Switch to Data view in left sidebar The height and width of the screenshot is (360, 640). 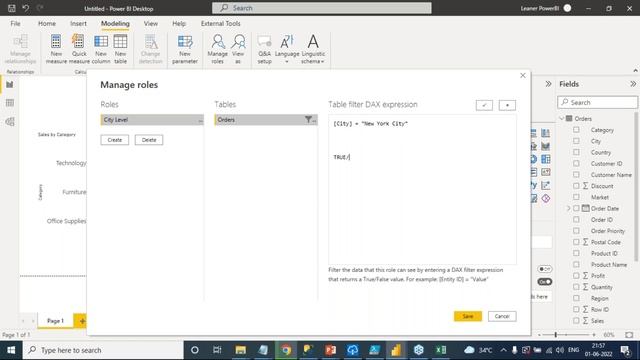point(10,103)
